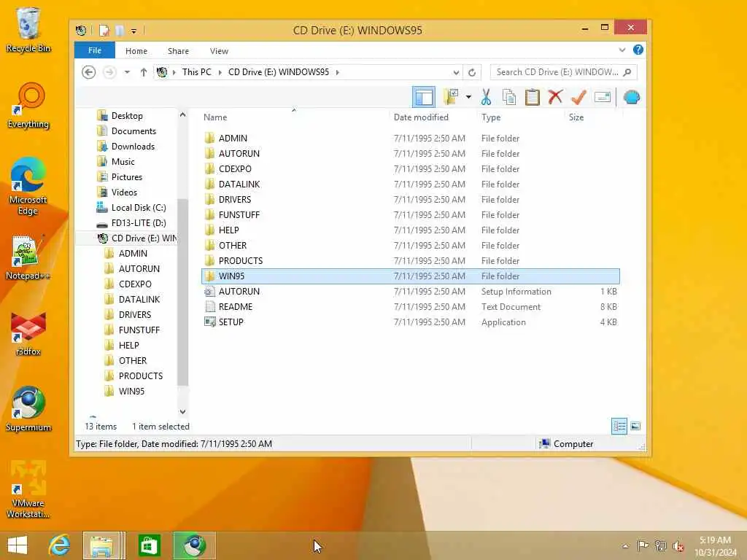Toggle the navigation pane toolbar button
This screenshot has height=560, width=747.
point(424,97)
